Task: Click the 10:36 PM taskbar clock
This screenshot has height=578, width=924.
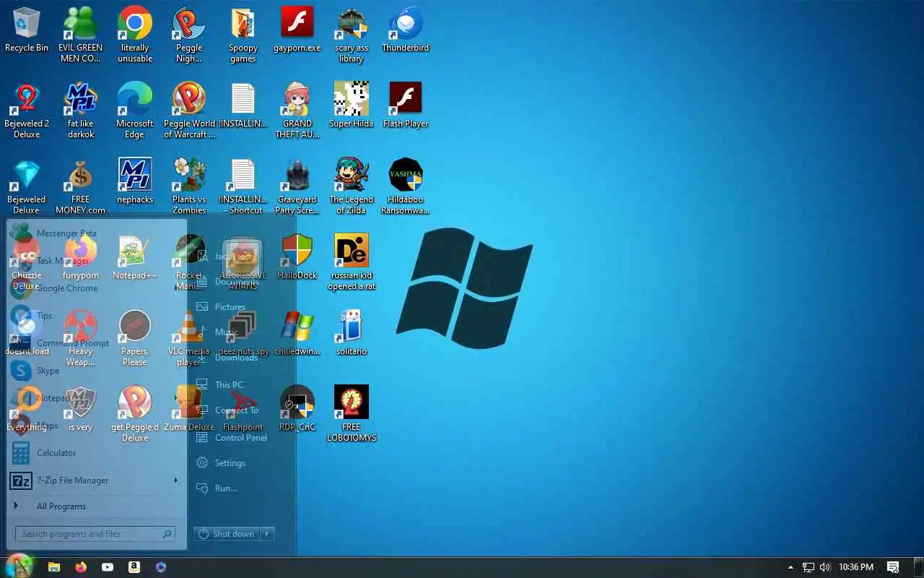Action: tap(856, 567)
